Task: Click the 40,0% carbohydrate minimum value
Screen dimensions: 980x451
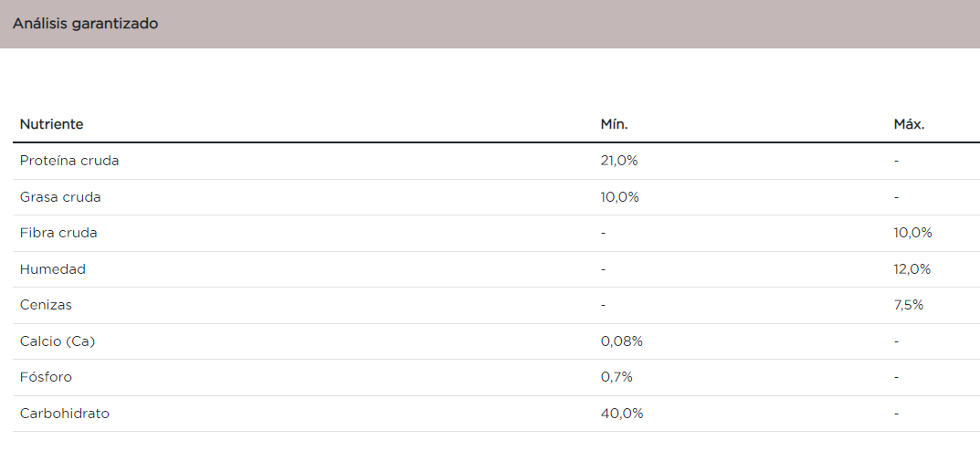Action: point(622,414)
